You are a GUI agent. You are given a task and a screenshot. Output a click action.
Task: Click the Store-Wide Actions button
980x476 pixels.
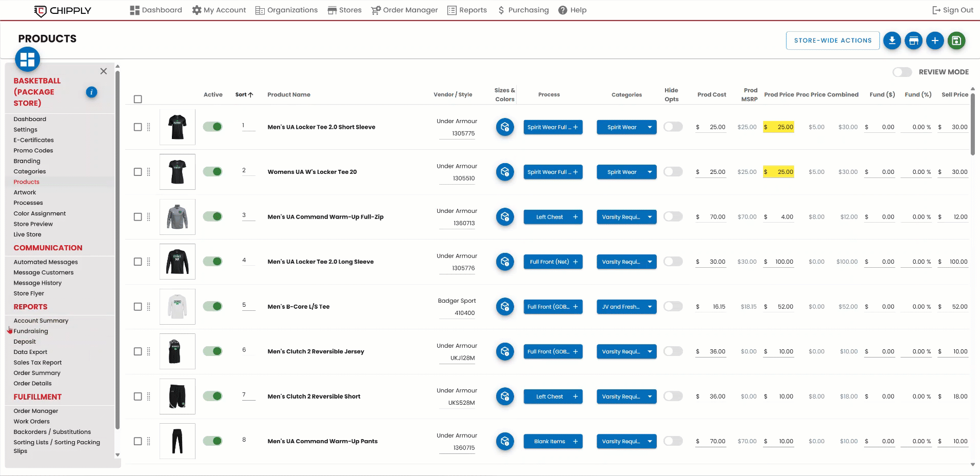832,41
